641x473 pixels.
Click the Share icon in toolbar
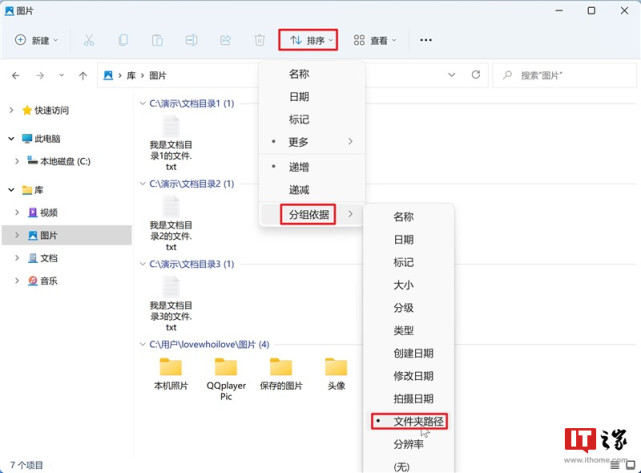coord(225,40)
